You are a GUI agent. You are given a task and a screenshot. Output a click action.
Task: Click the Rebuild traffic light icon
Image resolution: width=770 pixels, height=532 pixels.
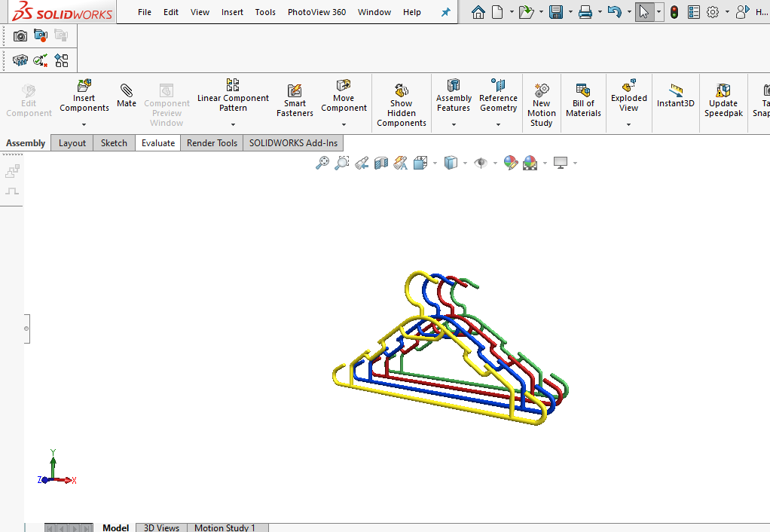click(674, 12)
